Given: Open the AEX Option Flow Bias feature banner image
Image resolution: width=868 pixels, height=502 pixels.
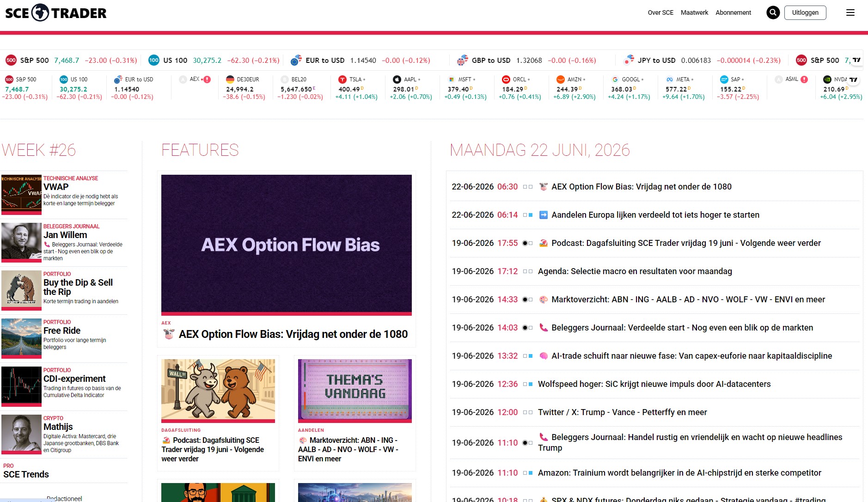Looking at the screenshot, I should tap(287, 245).
